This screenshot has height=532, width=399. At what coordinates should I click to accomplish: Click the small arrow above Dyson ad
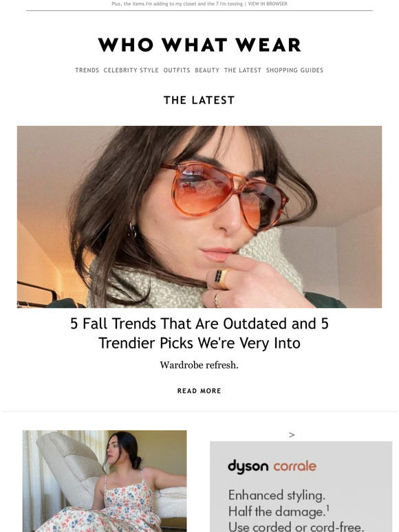[x=292, y=435]
